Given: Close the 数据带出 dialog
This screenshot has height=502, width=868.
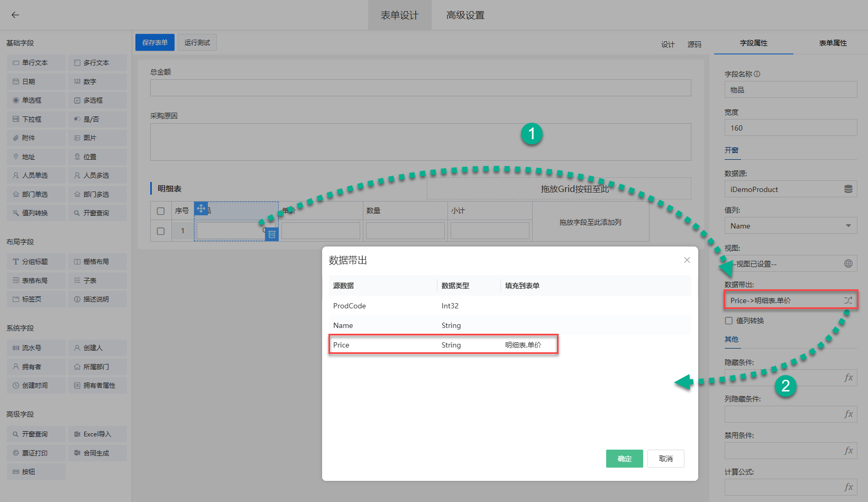Looking at the screenshot, I should click(x=687, y=260).
